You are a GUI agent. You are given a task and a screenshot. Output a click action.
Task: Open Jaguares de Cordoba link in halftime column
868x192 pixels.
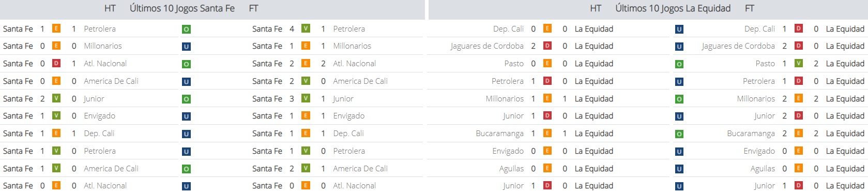(x=486, y=46)
